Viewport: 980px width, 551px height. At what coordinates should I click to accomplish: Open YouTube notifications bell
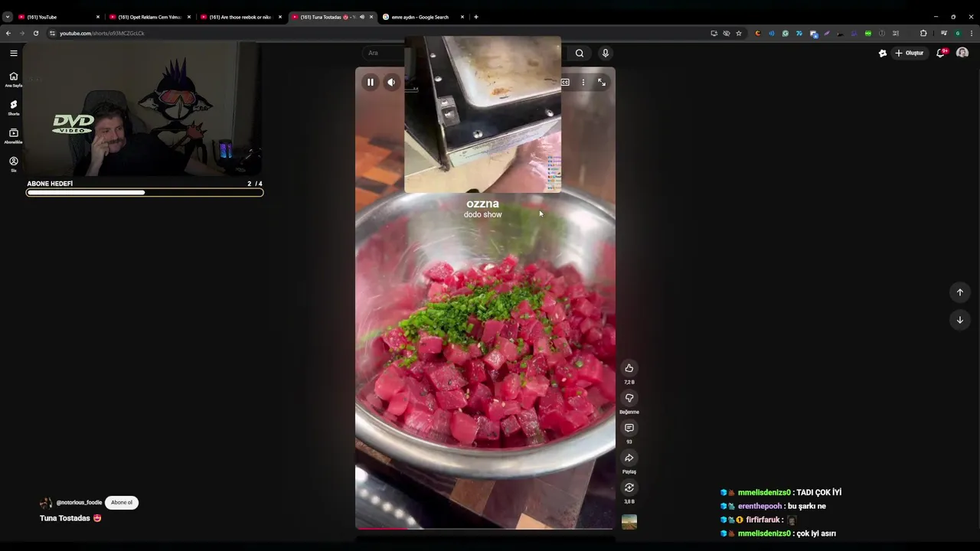[x=941, y=53]
